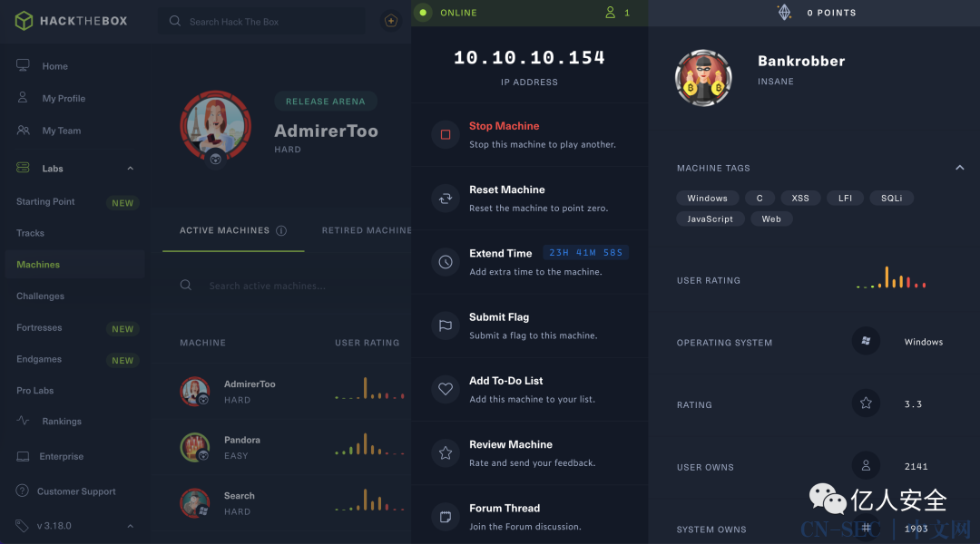The width and height of the screenshot is (980, 544).
Task: Click the Web machine tag
Action: [x=771, y=219]
